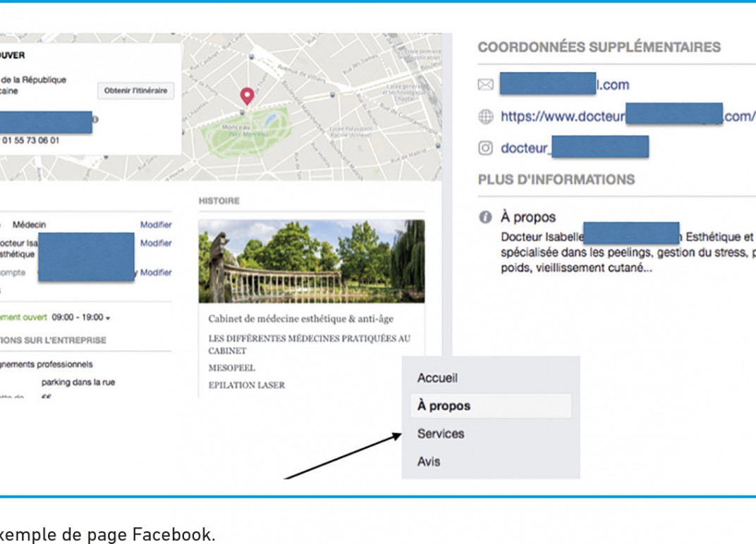The height and width of the screenshot is (544, 756).
Task: Select Accueil in the page menu
Action: tap(437, 378)
